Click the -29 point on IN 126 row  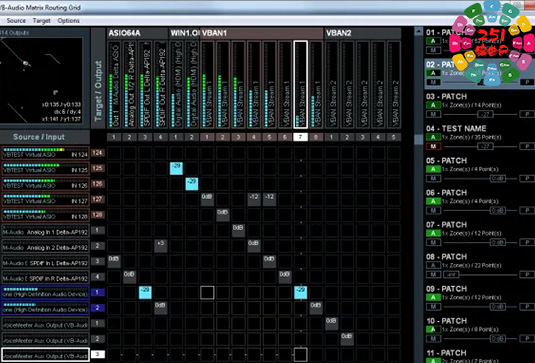click(192, 184)
